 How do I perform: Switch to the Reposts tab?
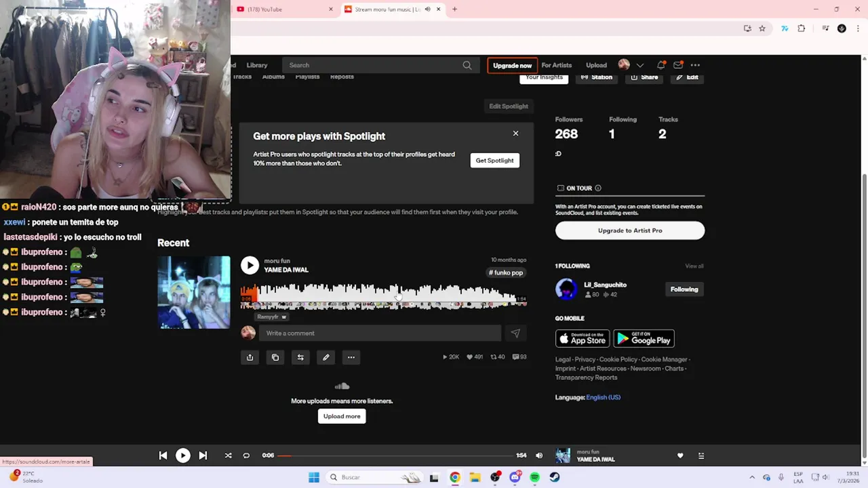pyautogui.click(x=342, y=77)
